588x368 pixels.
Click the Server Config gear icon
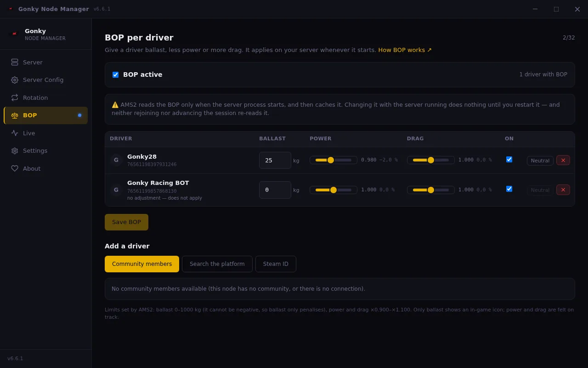(x=15, y=80)
